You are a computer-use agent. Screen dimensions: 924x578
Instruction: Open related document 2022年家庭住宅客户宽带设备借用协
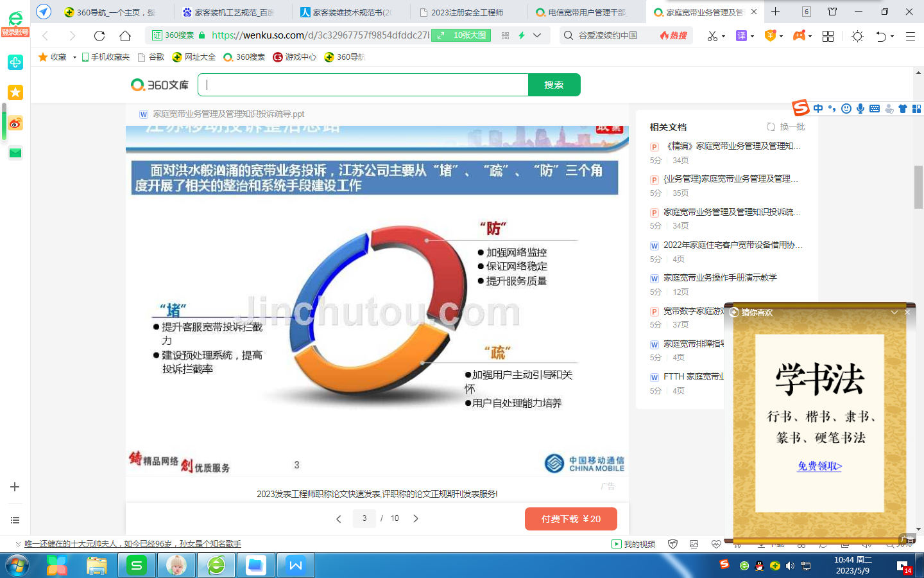[733, 245]
